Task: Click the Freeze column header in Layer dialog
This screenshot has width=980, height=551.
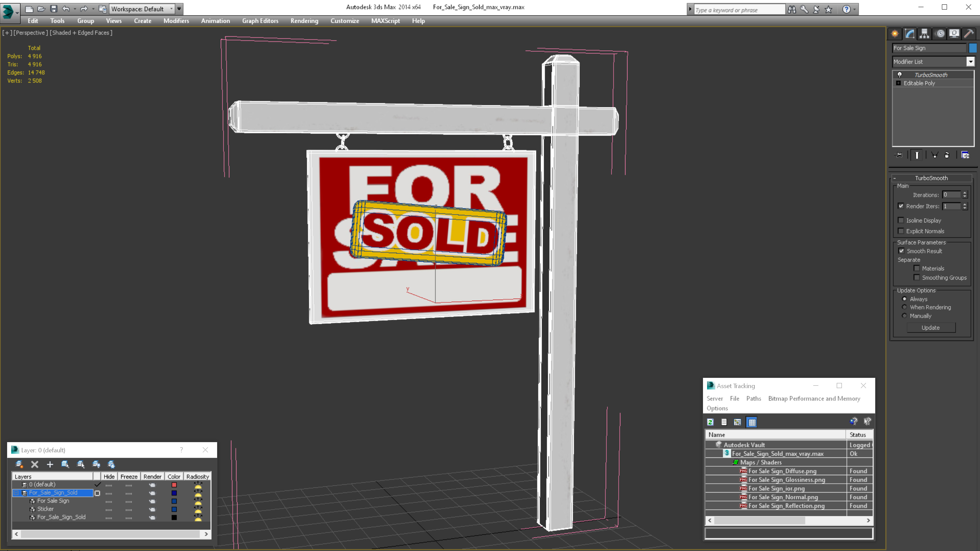Action: (x=129, y=477)
